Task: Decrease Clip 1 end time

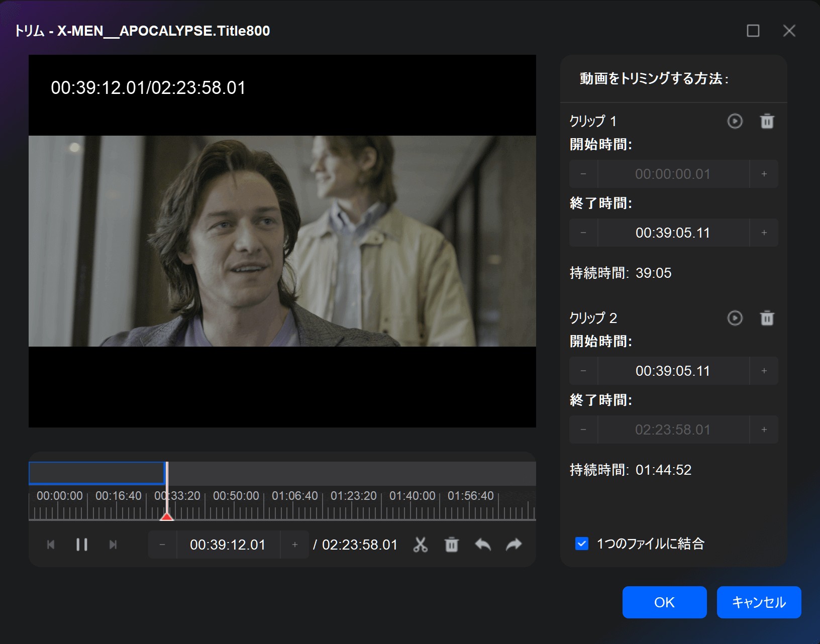Action: tap(583, 233)
